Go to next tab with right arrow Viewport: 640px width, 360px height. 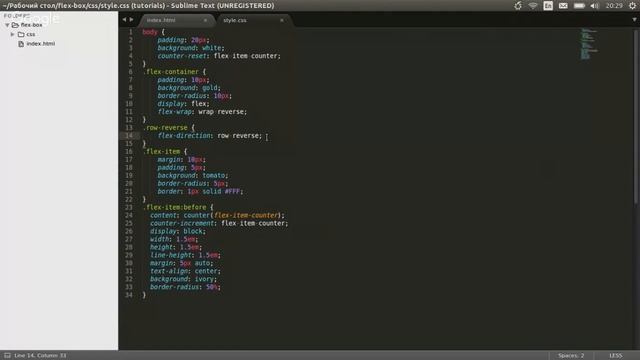click(x=131, y=20)
